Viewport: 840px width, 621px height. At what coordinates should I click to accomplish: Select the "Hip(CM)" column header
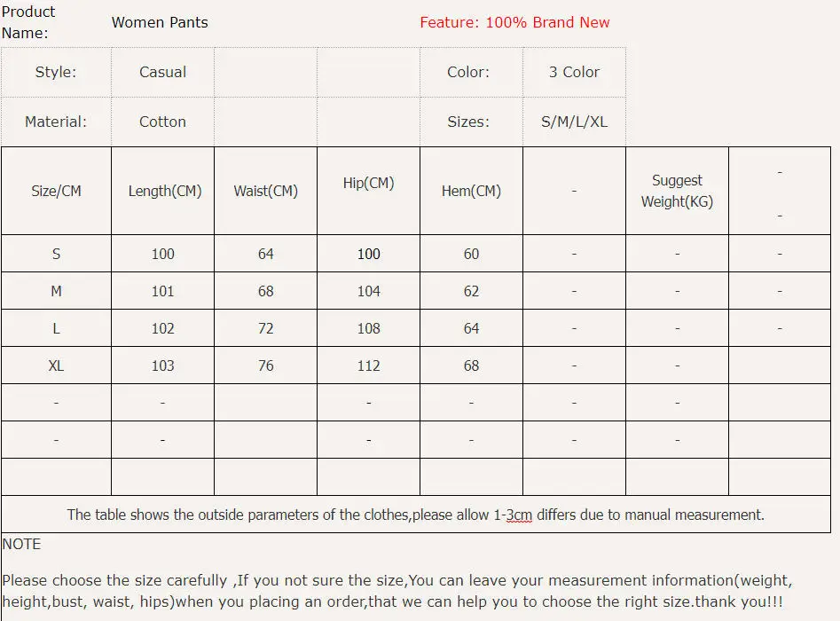pos(368,184)
